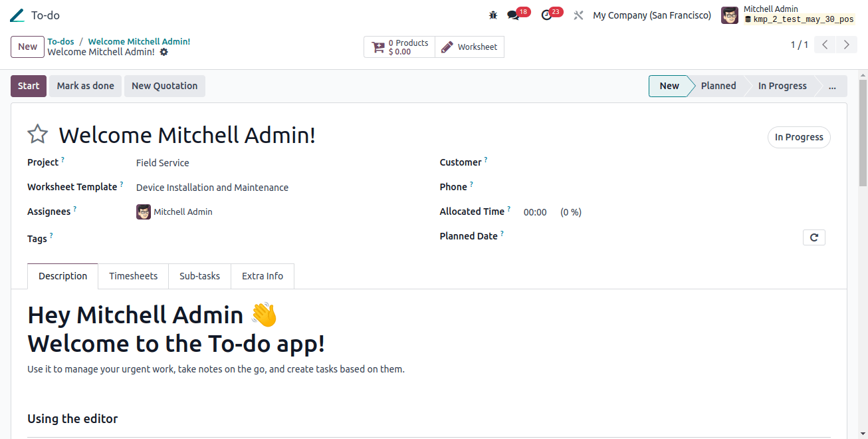This screenshot has height=439, width=868.
Task: Click the empty Planned Date field
Action: coord(661,237)
